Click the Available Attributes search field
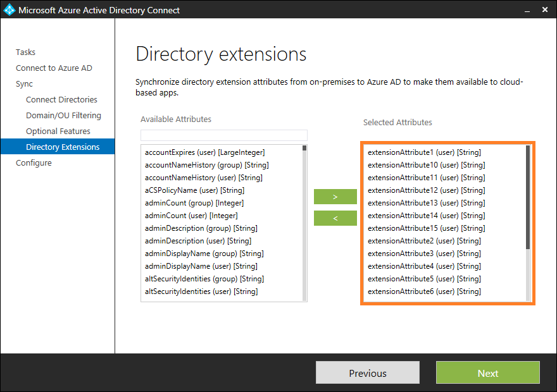The image size is (557, 392). (x=223, y=135)
